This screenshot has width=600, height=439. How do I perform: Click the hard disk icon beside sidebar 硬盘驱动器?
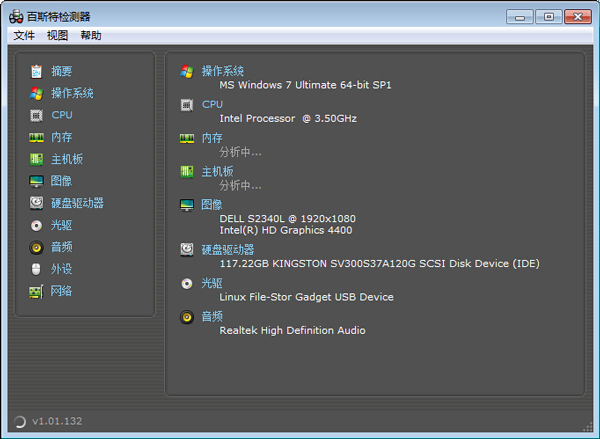(36, 203)
